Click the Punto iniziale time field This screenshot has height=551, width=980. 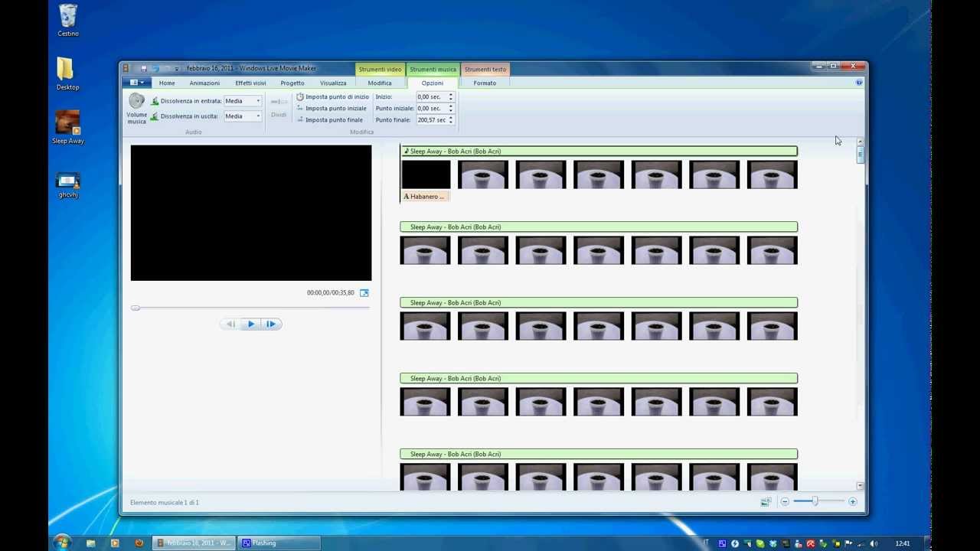pos(432,109)
